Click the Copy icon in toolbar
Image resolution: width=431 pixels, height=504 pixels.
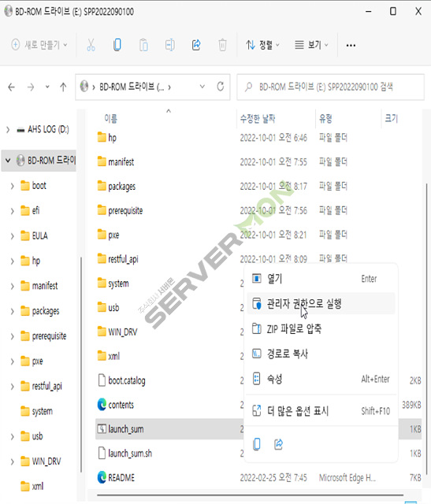tap(117, 45)
